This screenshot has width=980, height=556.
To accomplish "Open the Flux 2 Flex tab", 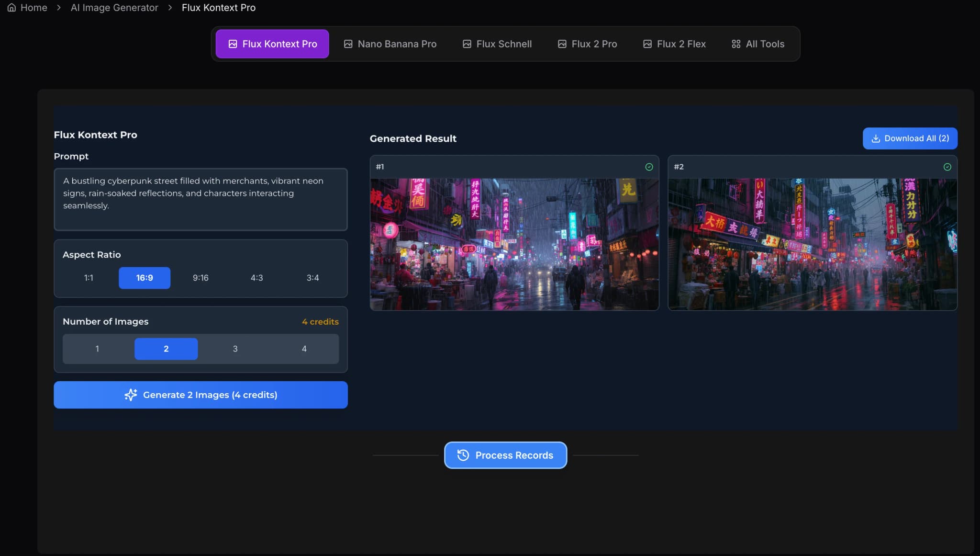I will point(674,44).
